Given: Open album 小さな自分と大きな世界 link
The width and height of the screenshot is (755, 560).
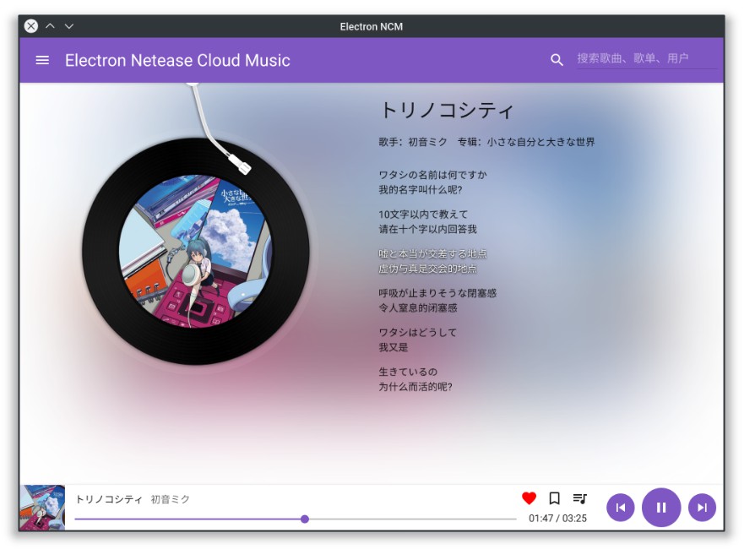Looking at the screenshot, I should click(540, 142).
